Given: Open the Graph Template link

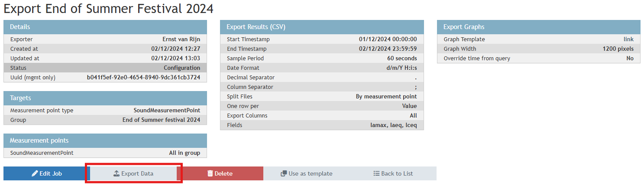Looking at the screenshot, I should pyautogui.click(x=628, y=39).
